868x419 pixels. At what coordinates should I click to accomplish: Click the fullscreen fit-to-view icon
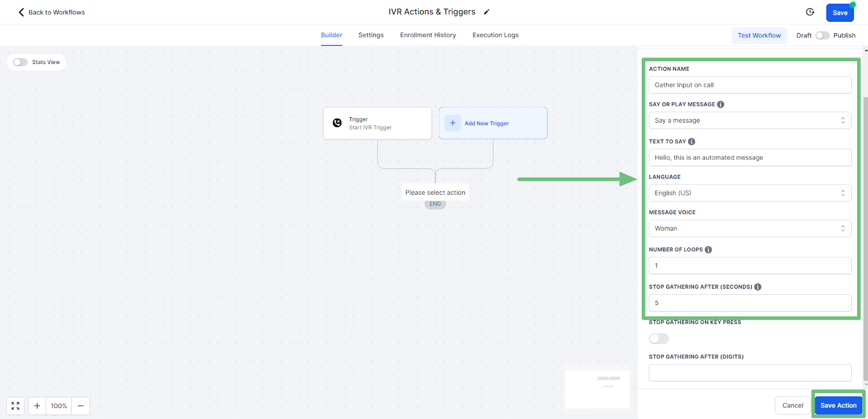[x=15, y=405]
